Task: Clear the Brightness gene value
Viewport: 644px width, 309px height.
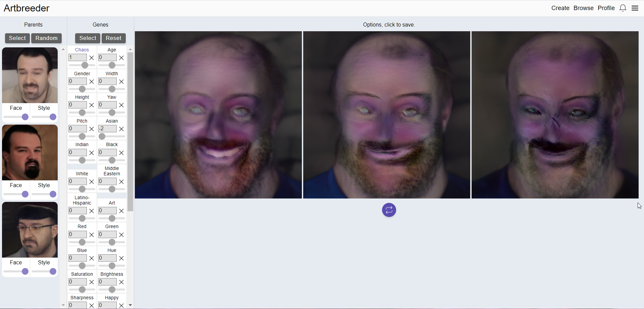Action: click(x=121, y=282)
